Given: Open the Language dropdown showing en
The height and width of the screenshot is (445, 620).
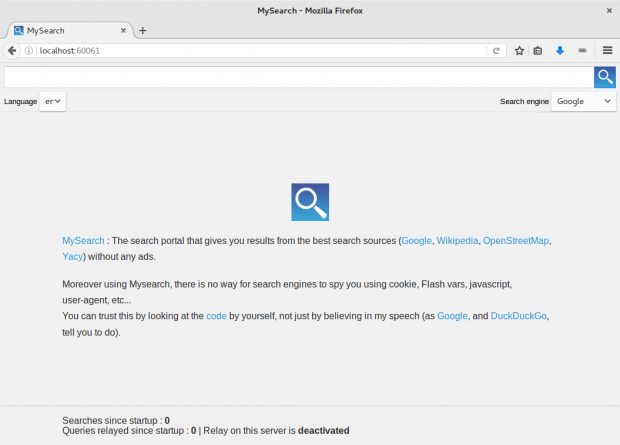Looking at the screenshot, I should tap(53, 101).
